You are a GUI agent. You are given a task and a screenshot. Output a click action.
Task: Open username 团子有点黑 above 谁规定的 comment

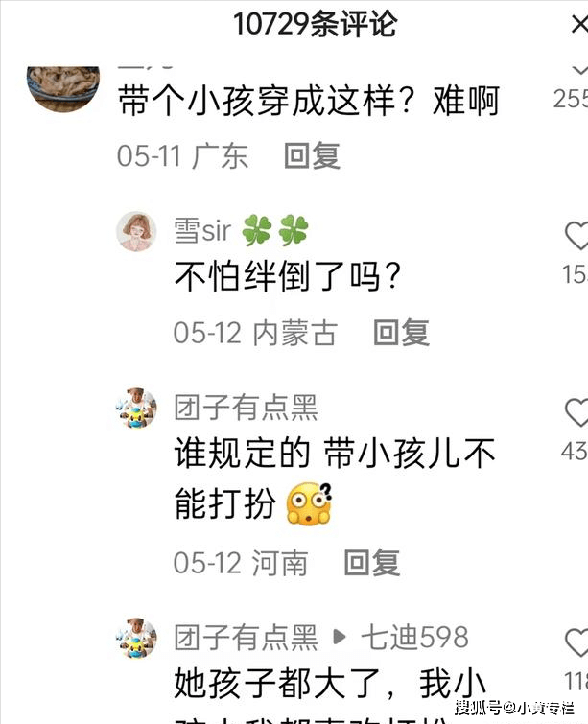(247, 408)
